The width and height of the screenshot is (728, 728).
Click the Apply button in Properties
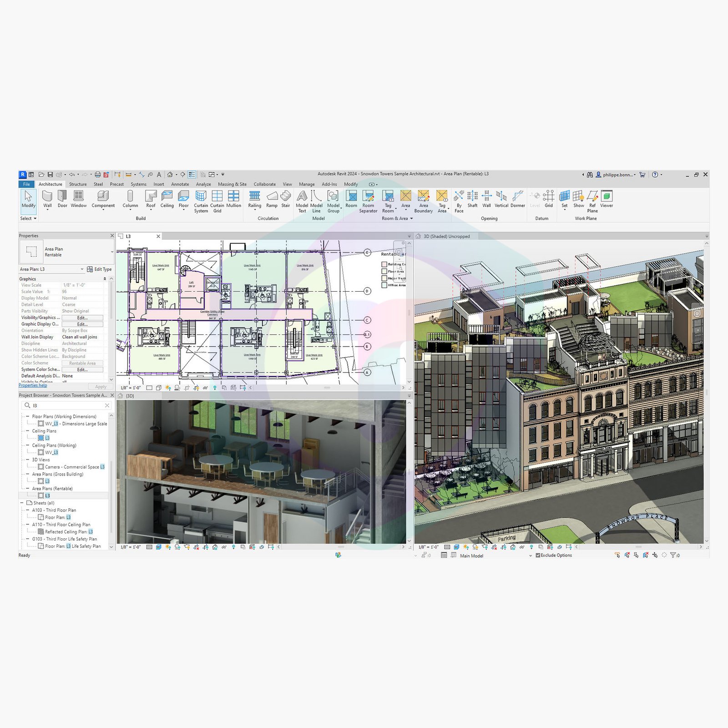click(x=101, y=387)
